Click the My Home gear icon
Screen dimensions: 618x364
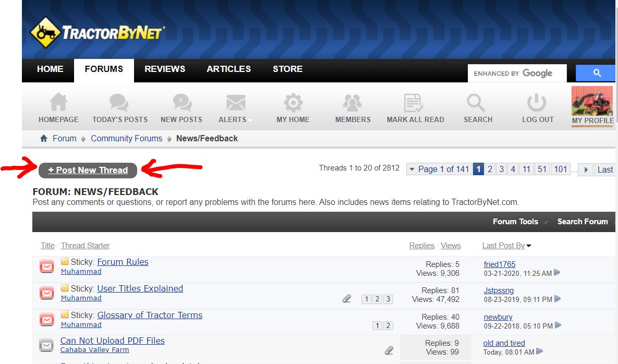click(x=293, y=103)
